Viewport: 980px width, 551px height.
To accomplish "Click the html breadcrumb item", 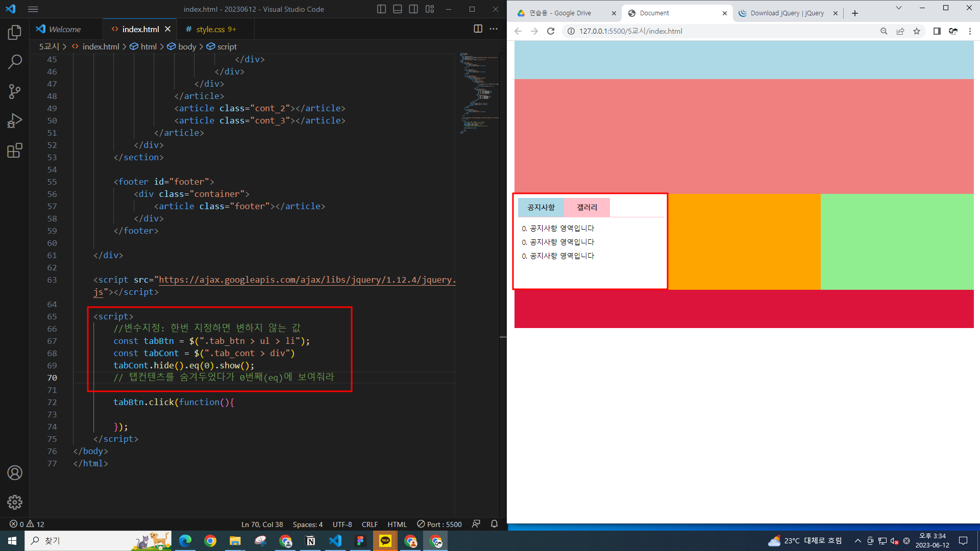I will click(x=143, y=46).
